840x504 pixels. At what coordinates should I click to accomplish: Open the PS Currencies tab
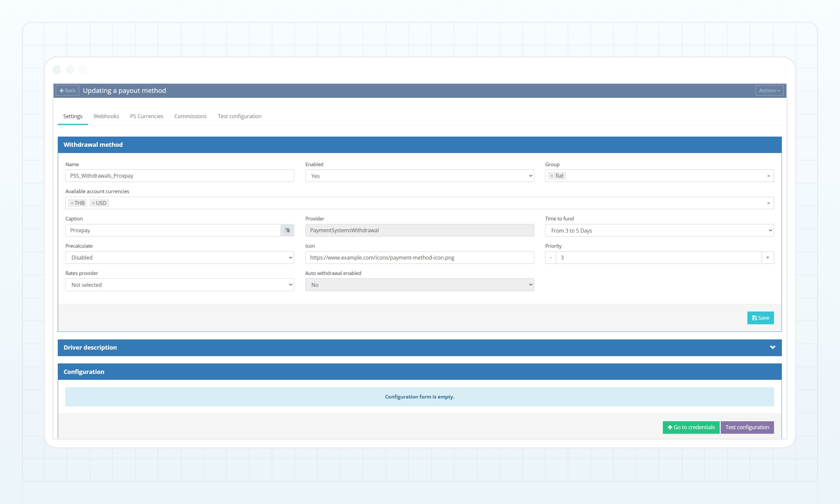[147, 116]
